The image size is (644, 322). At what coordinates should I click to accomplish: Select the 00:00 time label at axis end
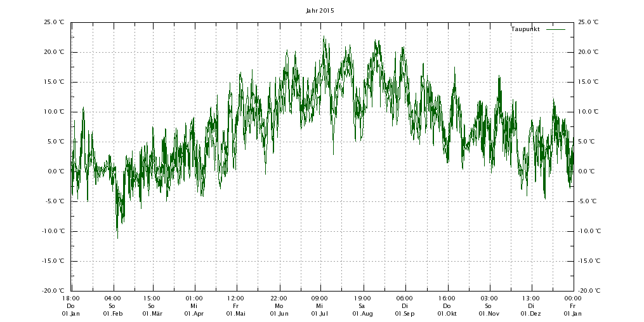[573, 298]
